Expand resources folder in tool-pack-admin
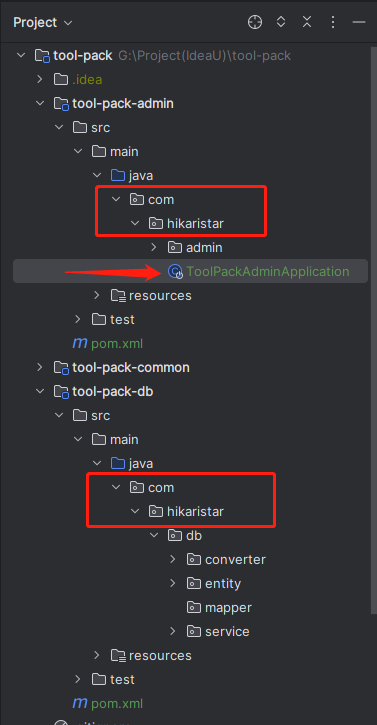 point(97,295)
